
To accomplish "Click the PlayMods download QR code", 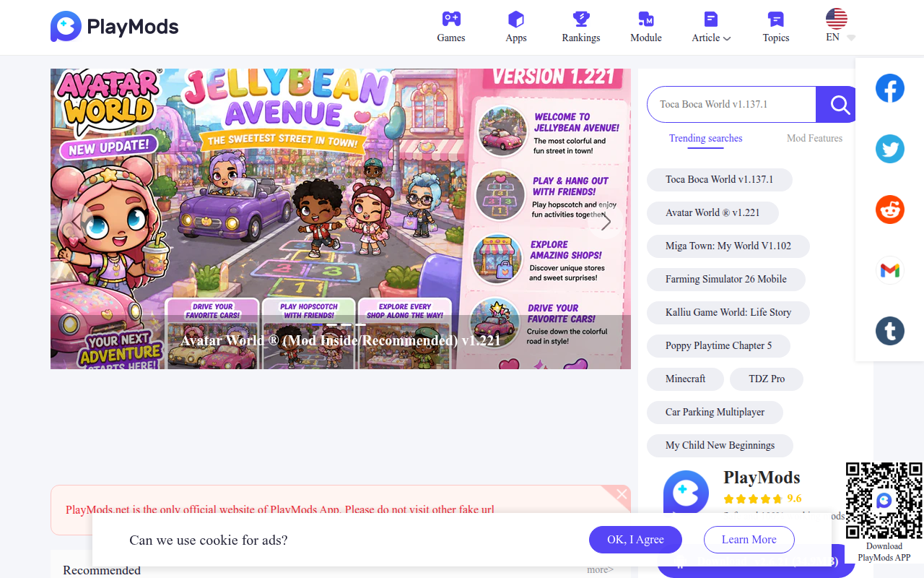I will point(884,501).
